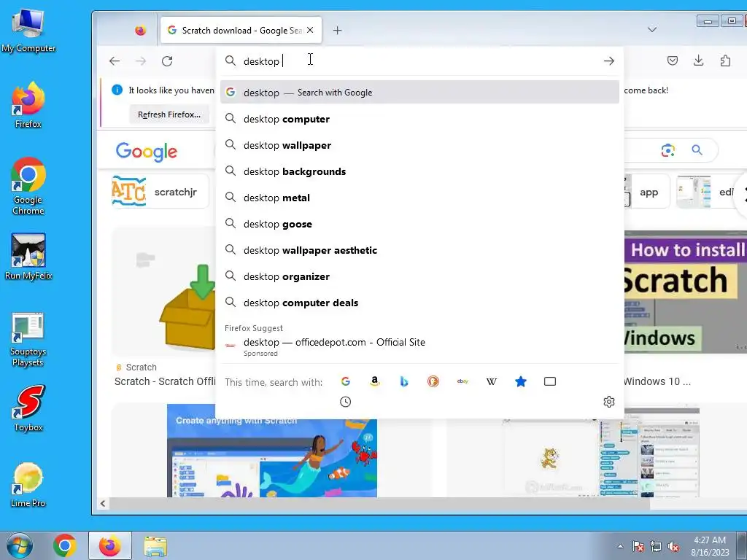This screenshot has width=747, height=560.
Task: Select 'desktop — Search with Google' suggestion
Action: click(419, 93)
